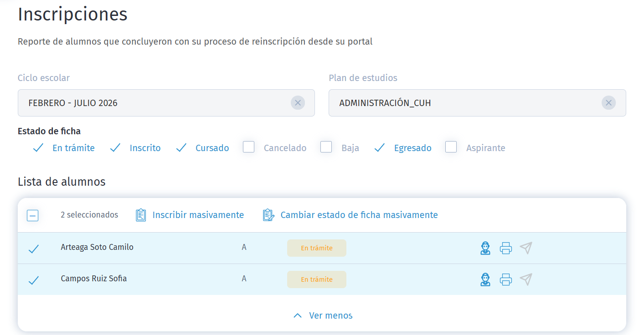Click the clipboard icon beside Inscribir masivamente
The height and width of the screenshot is (335, 644).
point(141,214)
